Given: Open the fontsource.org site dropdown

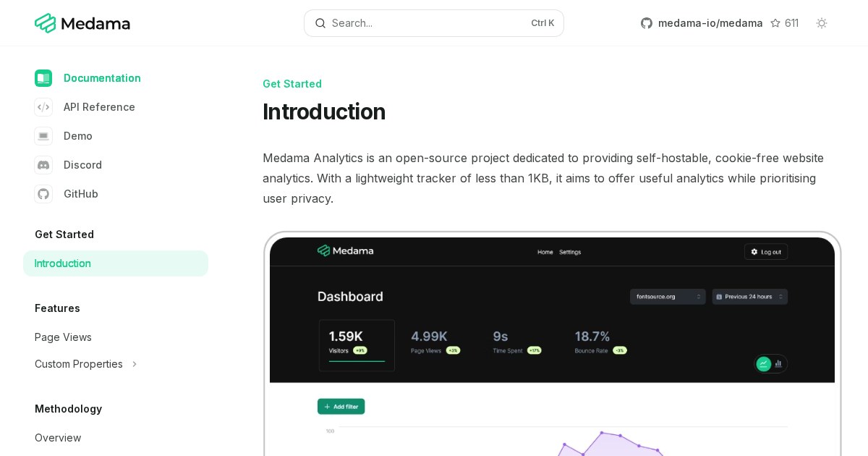Looking at the screenshot, I should [668, 297].
